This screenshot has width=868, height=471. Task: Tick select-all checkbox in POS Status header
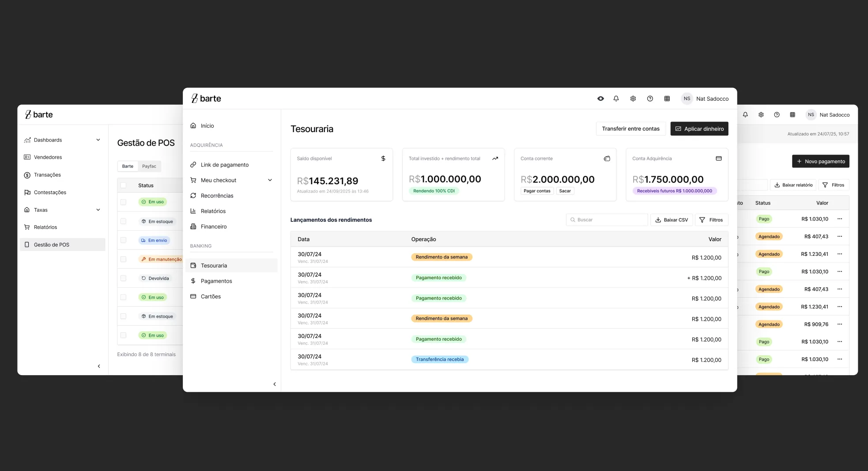point(123,185)
